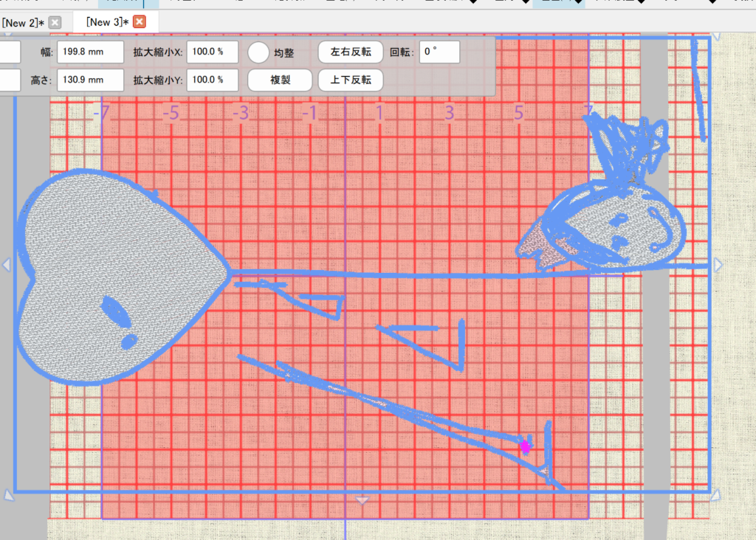
Task: Click the 拡大縮小Y scale percentage field
Action: (x=213, y=80)
